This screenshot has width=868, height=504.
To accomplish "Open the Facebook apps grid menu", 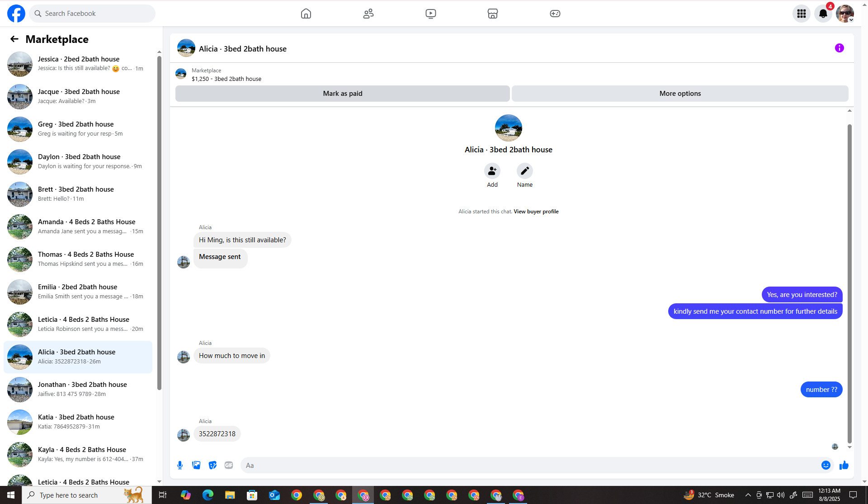I will 801,14.
